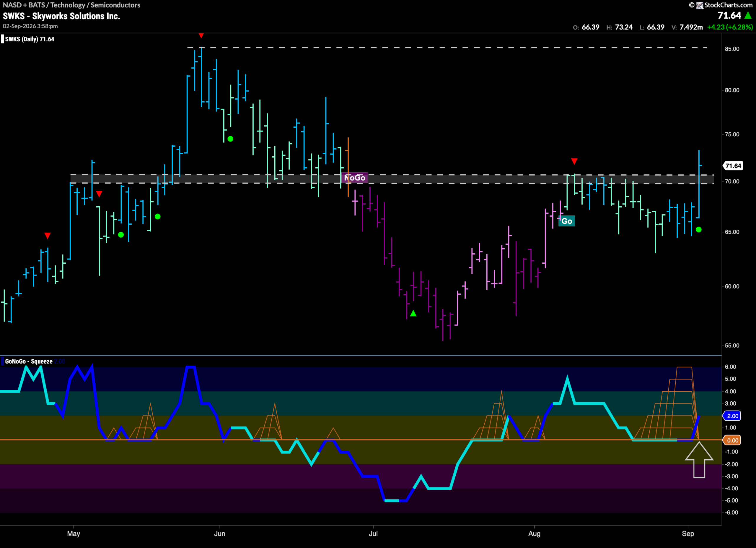The height and width of the screenshot is (548, 756).
Task: Select the red triangle marker above the August highs
Action: 574,161
